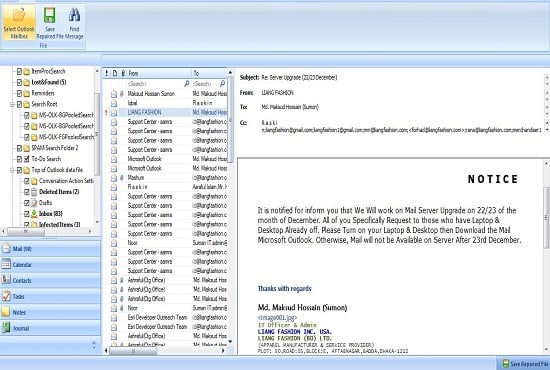Click navigation pane configure buttons chevron
550x370 pixels.
(94, 345)
